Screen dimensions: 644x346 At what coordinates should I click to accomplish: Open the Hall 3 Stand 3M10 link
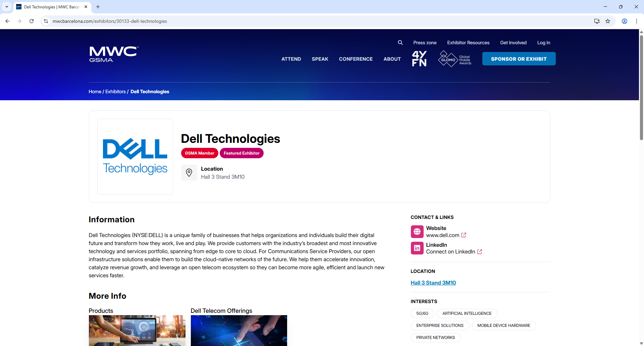click(x=433, y=283)
